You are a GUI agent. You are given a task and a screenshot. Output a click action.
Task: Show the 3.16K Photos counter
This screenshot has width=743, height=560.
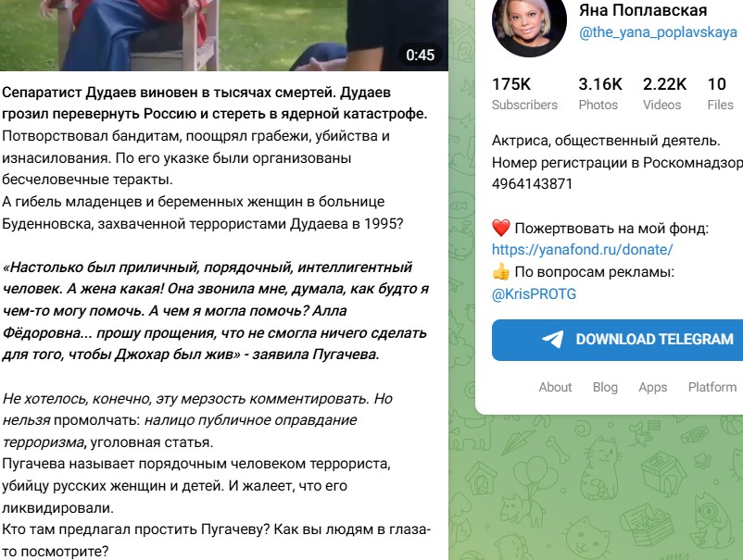click(600, 93)
